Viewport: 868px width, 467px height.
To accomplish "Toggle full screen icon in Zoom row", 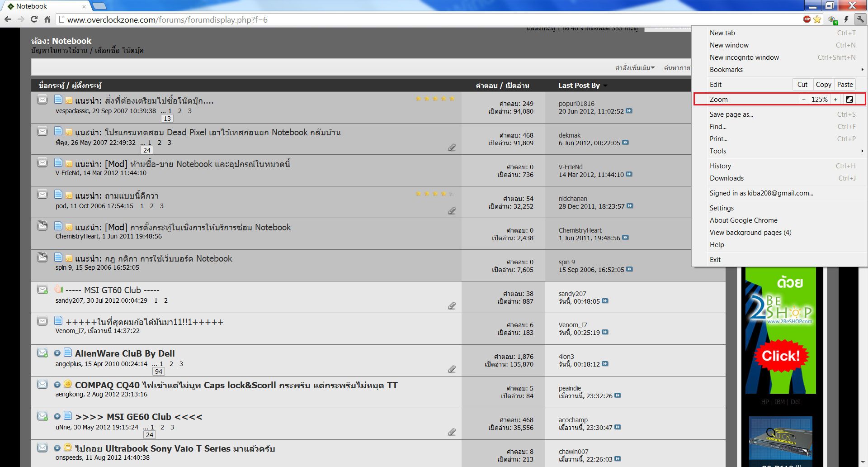I will point(849,99).
